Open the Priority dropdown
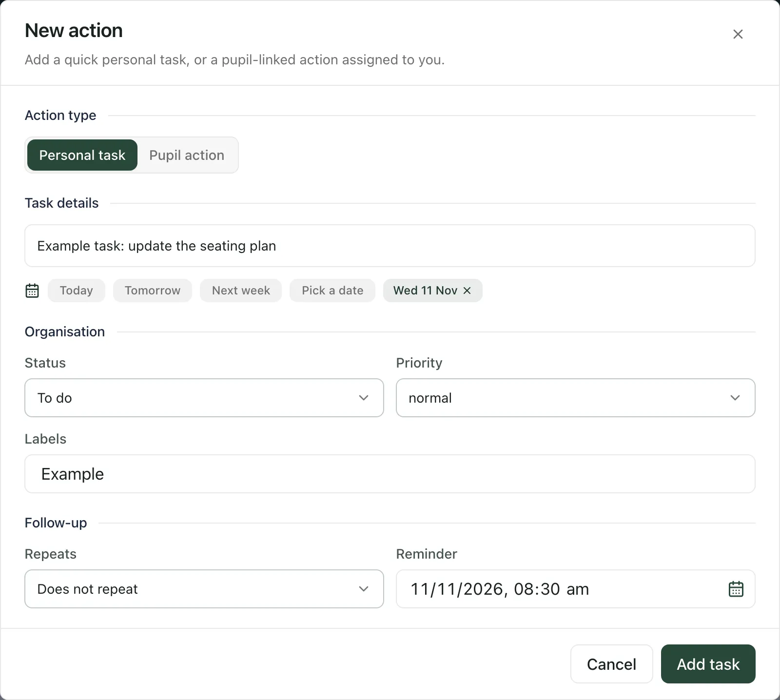The image size is (780, 700). tap(576, 398)
